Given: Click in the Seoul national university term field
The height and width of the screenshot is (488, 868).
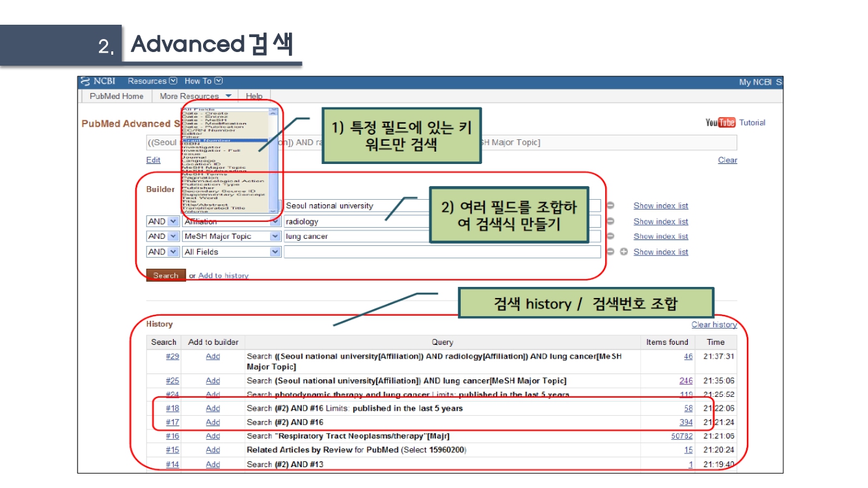Looking at the screenshot, I should click(442, 206).
